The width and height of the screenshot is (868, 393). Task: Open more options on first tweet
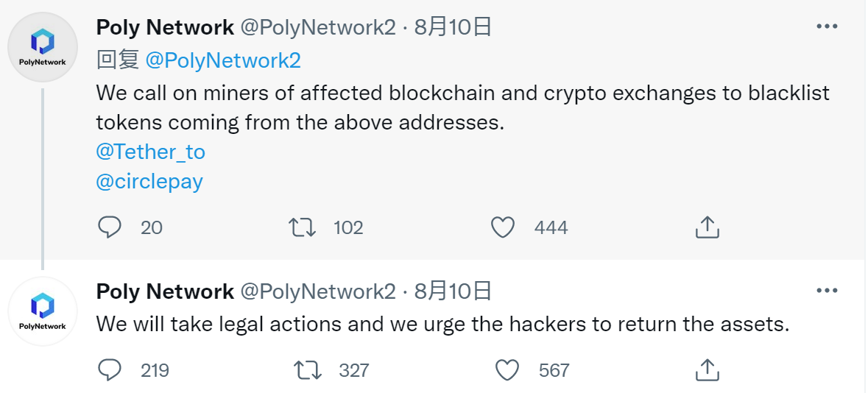827,26
